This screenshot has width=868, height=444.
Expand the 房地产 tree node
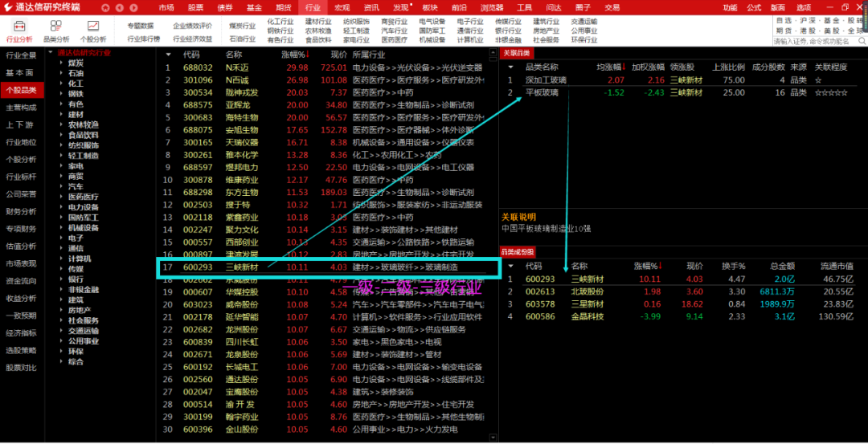pos(61,310)
